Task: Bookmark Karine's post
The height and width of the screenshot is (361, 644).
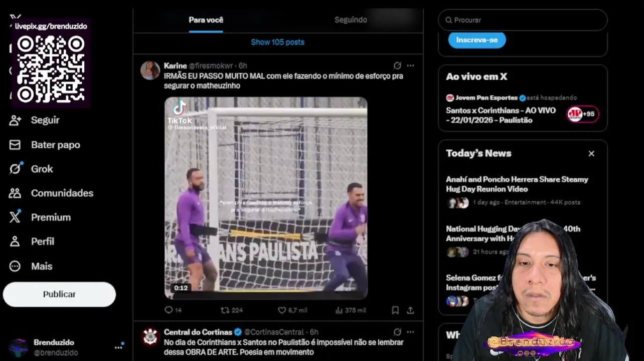Action: (x=395, y=310)
